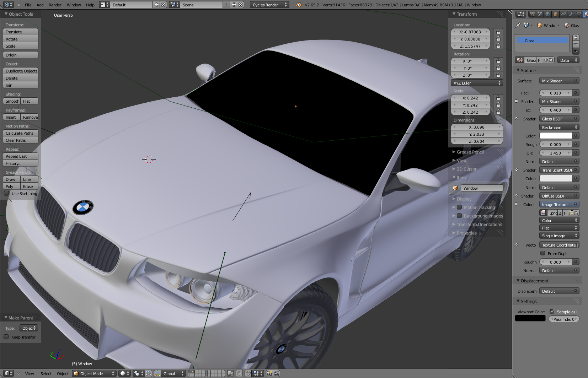Open the Object Constraints chain-link tab
The width and height of the screenshot is (588, 378).
tap(563, 14)
